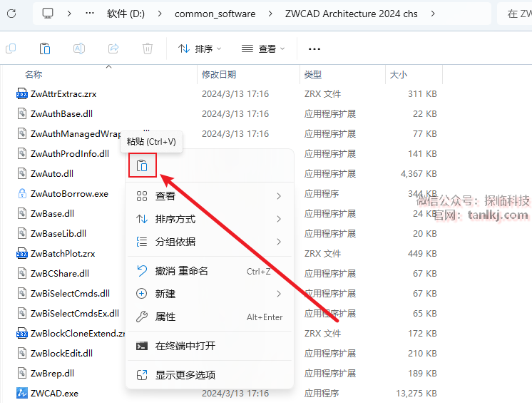The height and width of the screenshot is (410, 532).
Task: Click the paste icon in the context menu
Action: click(142, 165)
